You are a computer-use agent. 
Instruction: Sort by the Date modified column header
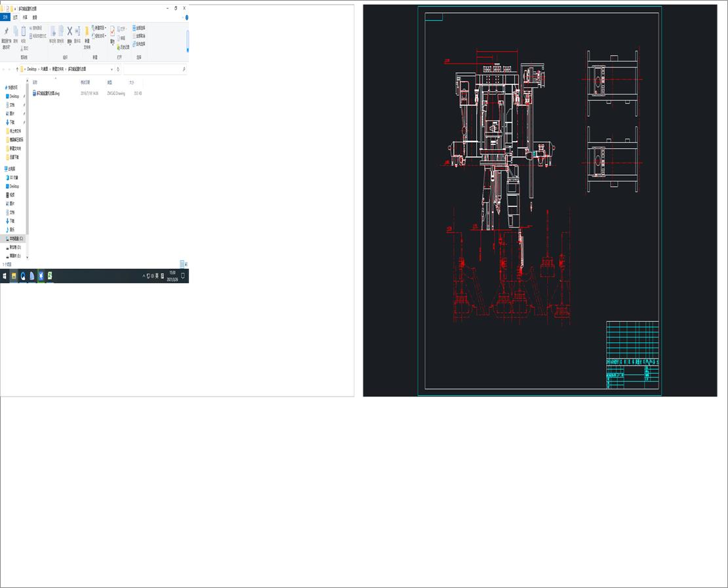85,82
